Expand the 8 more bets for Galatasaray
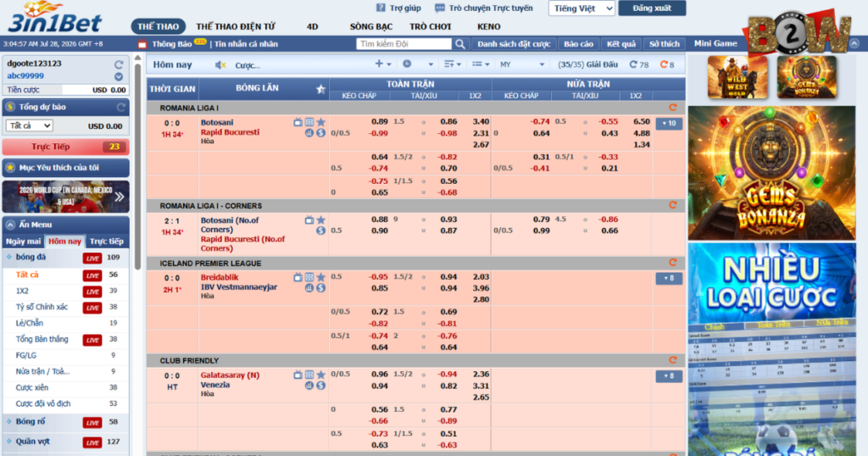This screenshot has height=456, width=868. pyautogui.click(x=669, y=376)
